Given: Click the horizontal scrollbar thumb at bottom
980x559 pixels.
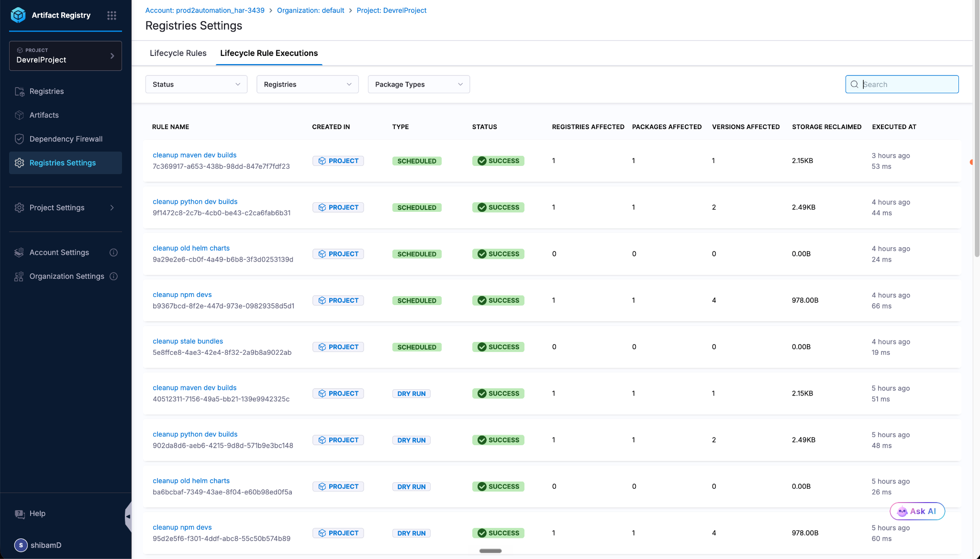Looking at the screenshot, I should [490, 551].
